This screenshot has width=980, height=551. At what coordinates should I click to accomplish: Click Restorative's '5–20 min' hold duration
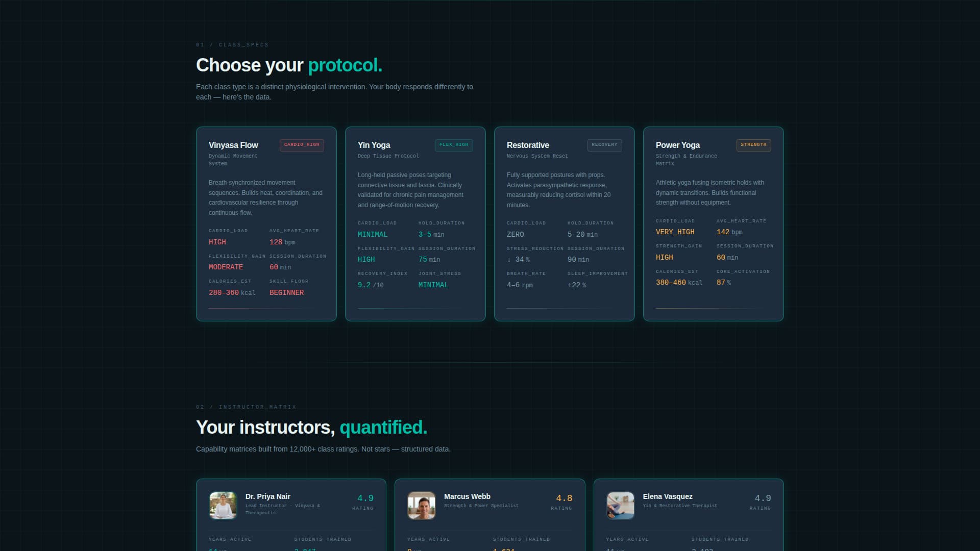[582, 235]
